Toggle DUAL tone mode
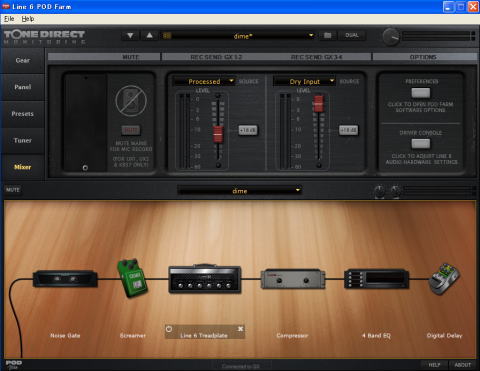This screenshot has height=371, width=480. click(x=352, y=35)
